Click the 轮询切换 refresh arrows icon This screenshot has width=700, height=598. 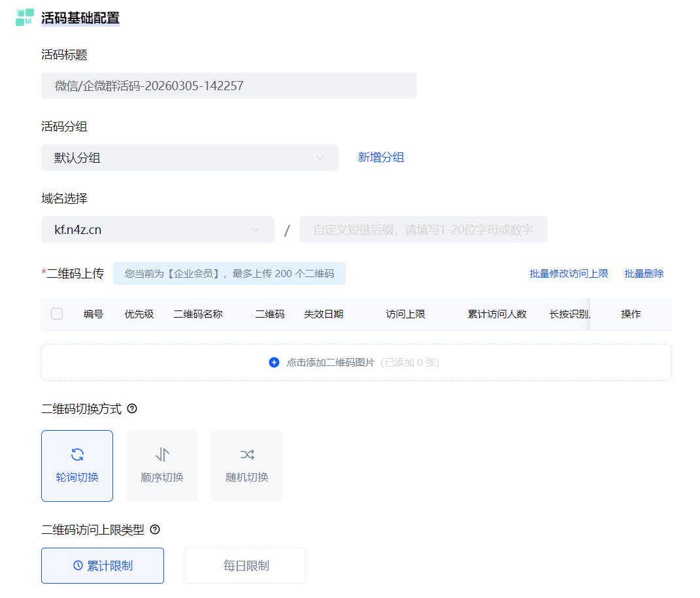pyautogui.click(x=77, y=455)
